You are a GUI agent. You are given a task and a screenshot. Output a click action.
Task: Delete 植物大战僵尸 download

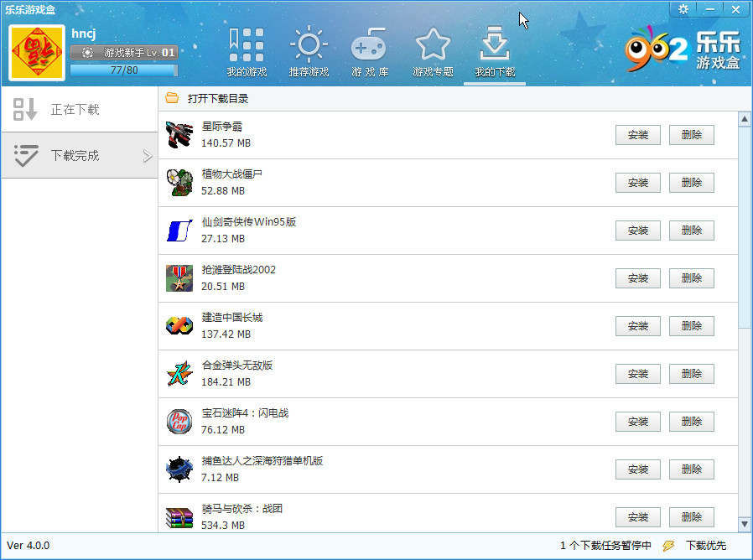[692, 183]
